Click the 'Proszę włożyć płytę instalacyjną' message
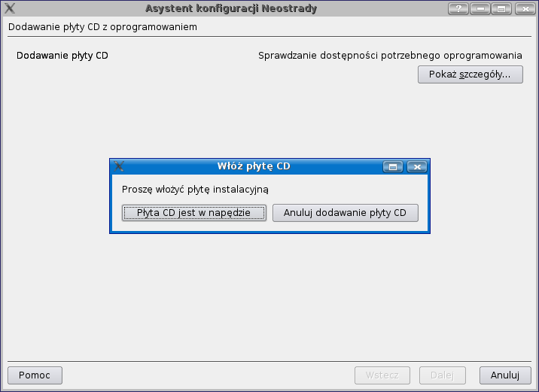The height and width of the screenshot is (392, 539). (x=195, y=189)
